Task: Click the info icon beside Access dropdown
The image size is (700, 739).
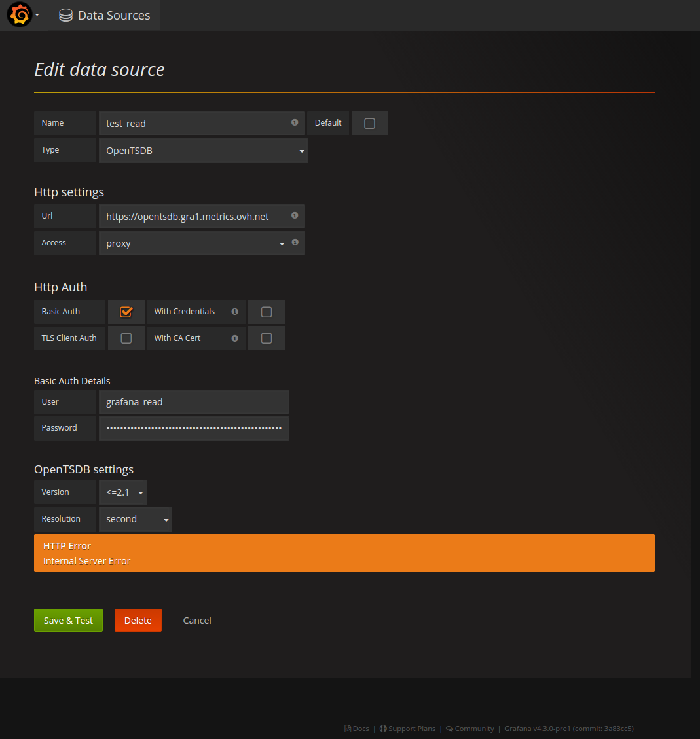Action: (295, 242)
